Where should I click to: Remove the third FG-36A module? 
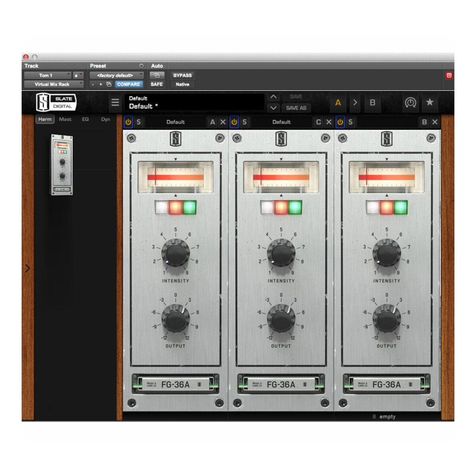(435, 122)
